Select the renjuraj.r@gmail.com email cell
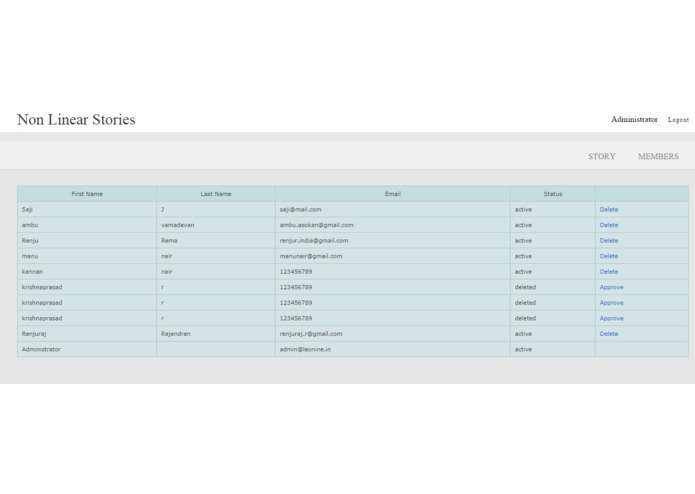Screen dimensions: 695x494 pos(393,334)
